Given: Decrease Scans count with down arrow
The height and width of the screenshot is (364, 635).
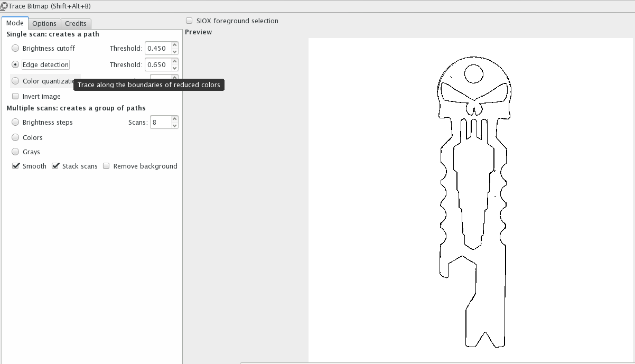Looking at the screenshot, I should click(x=175, y=125).
